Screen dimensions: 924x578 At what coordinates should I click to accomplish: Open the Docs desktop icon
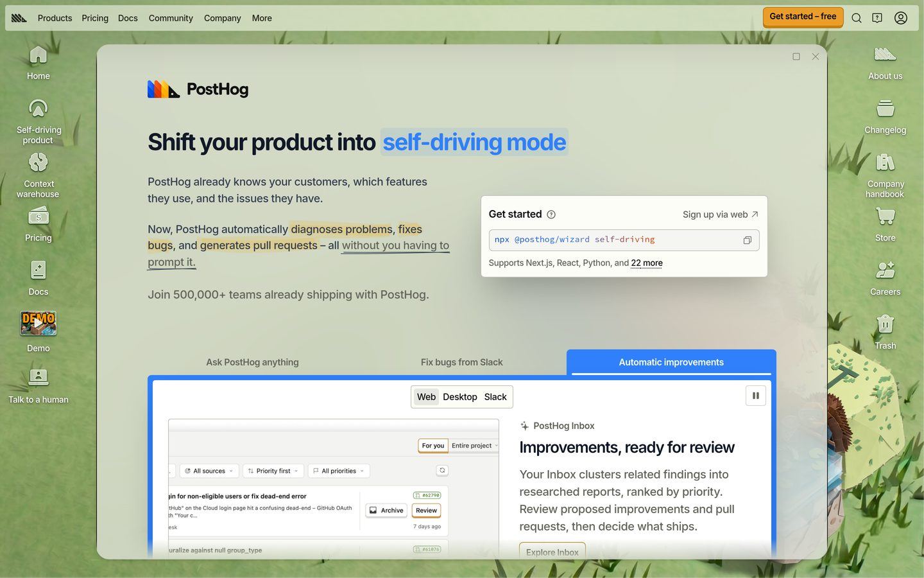(x=38, y=279)
